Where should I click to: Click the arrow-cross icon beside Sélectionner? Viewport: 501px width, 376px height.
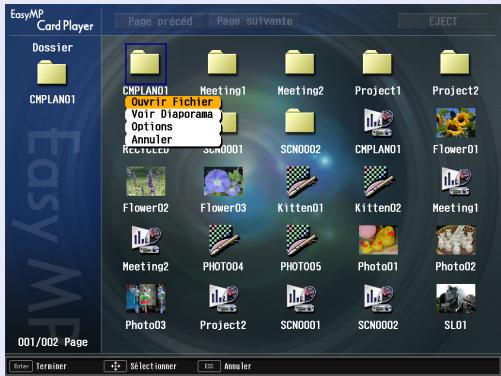click(115, 366)
